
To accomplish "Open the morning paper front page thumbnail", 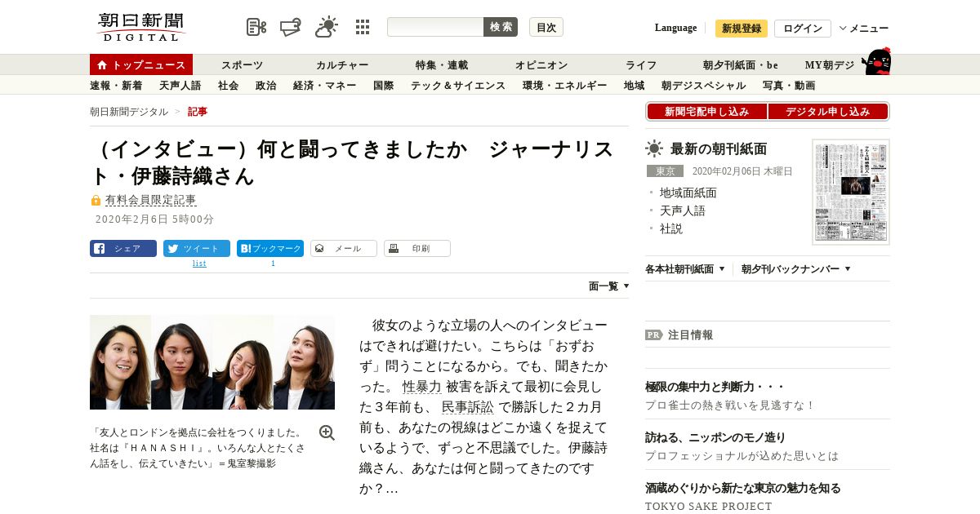I will click(851, 192).
